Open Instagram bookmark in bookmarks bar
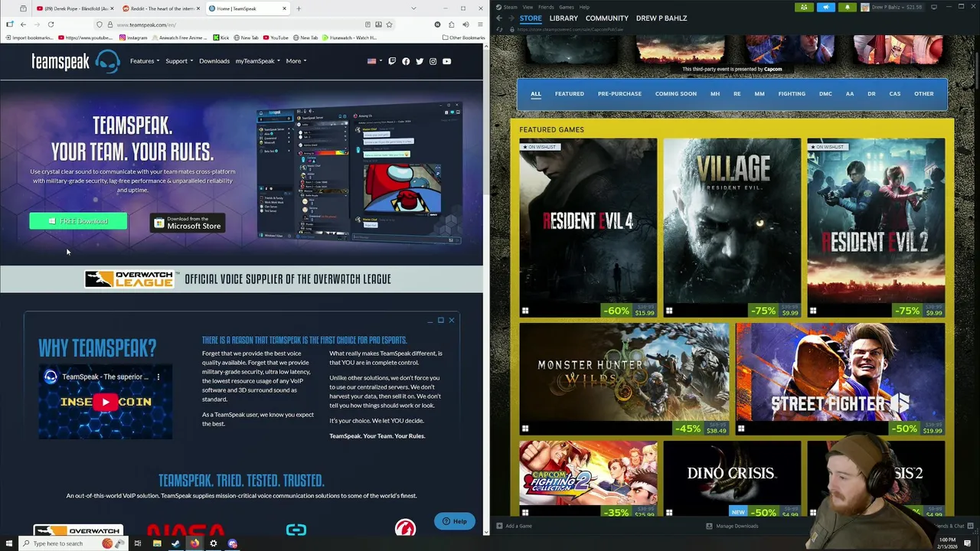The height and width of the screenshot is (551, 980). pos(133,37)
